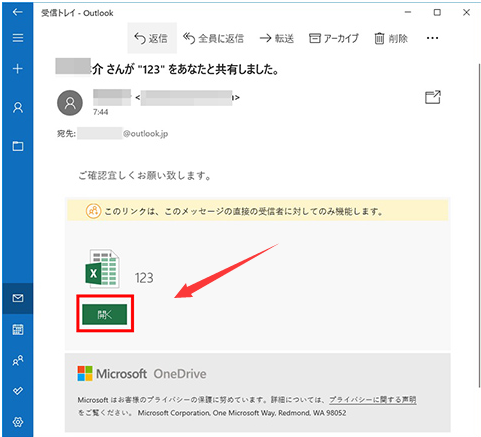Click the file name 123
Viewport: 481px width, 437px height.
(x=144, y=278)
